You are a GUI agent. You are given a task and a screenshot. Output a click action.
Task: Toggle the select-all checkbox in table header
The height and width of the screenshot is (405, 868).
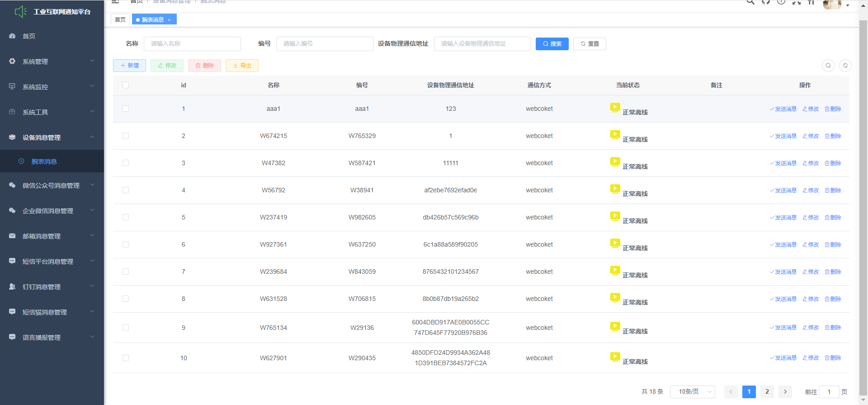[126, 85]
